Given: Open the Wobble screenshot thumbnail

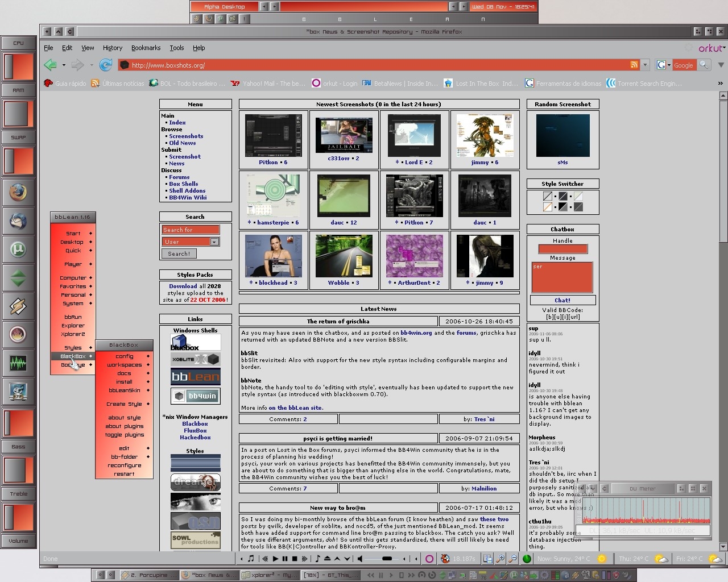Looking at the screenshot, I should click(x=344, y=256).
